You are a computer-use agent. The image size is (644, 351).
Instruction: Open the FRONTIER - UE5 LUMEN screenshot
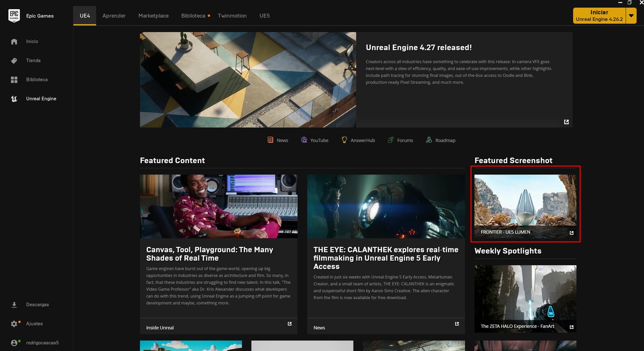pyautogui.click(x=525, y=206)
